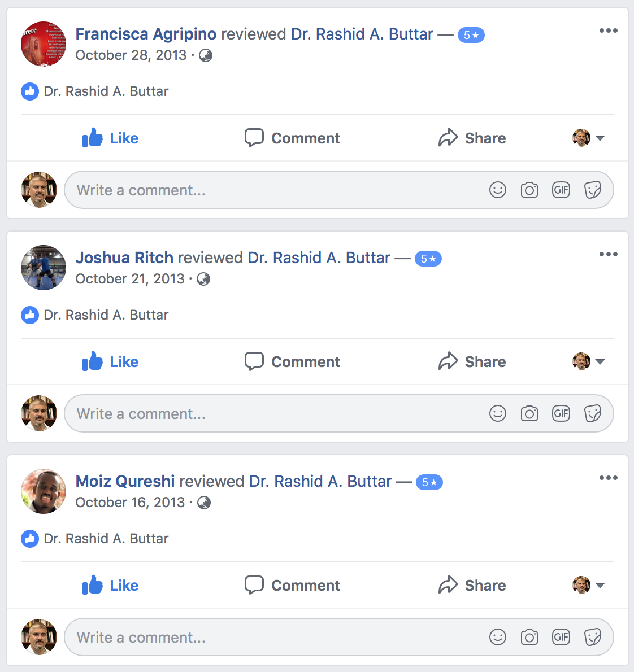Attach photo to Joshua Ritch review comment
The image size is (634, 672).
tap(529, 413)
